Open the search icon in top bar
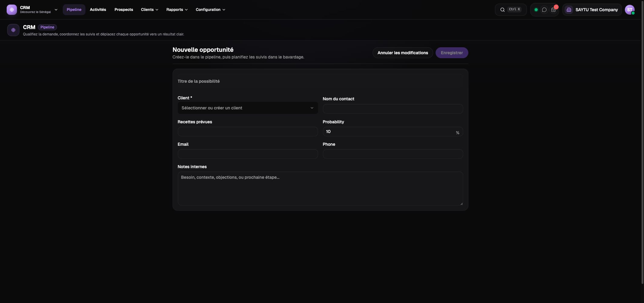The width and height of the screenshot is (644, 303). pos(502,10)
